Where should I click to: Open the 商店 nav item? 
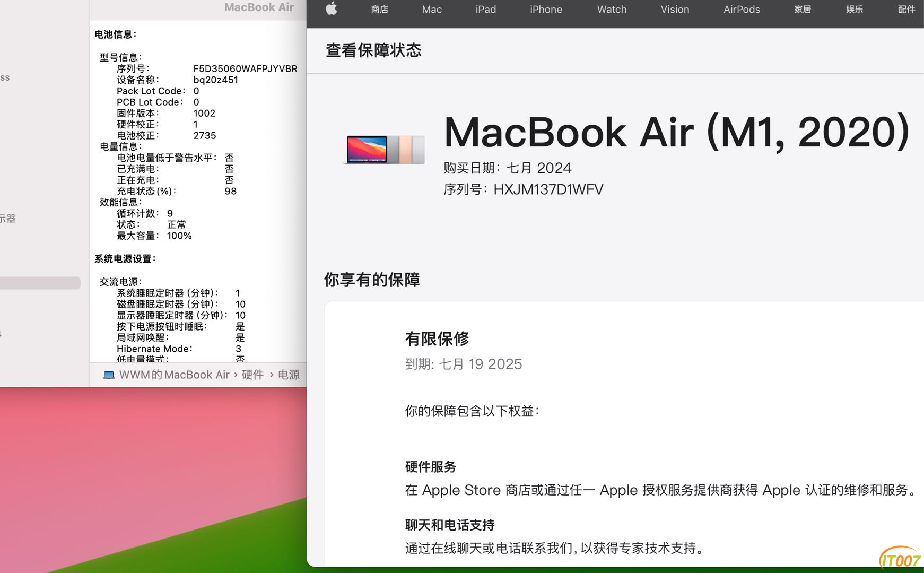click(x=379, y=10)
